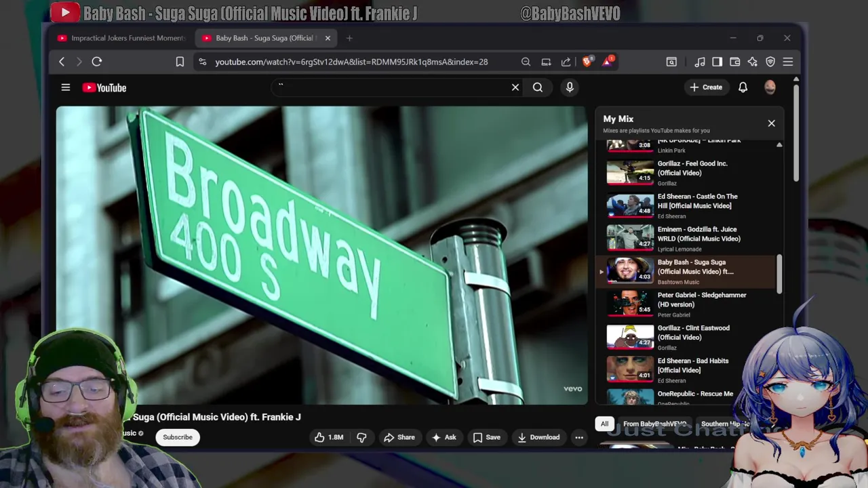The height and width of the screenshot is (488, 868).
Task: Select the All filter chip
Action: pos(604,424)
